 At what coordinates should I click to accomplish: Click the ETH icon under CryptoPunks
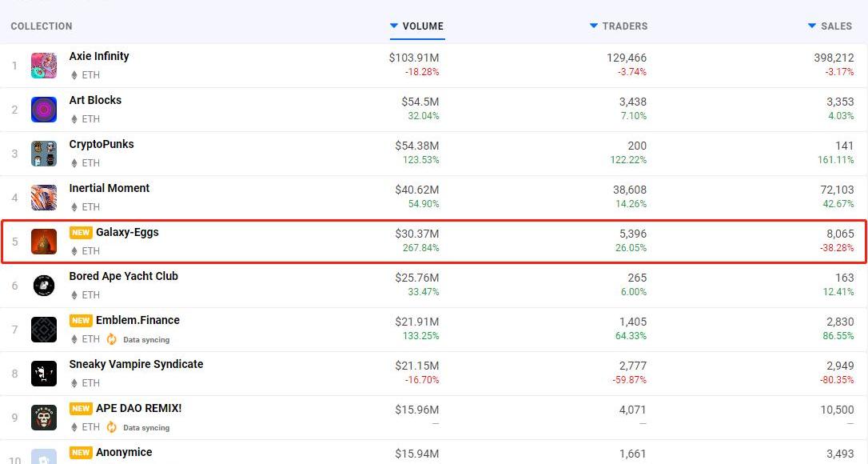point(75,163)
